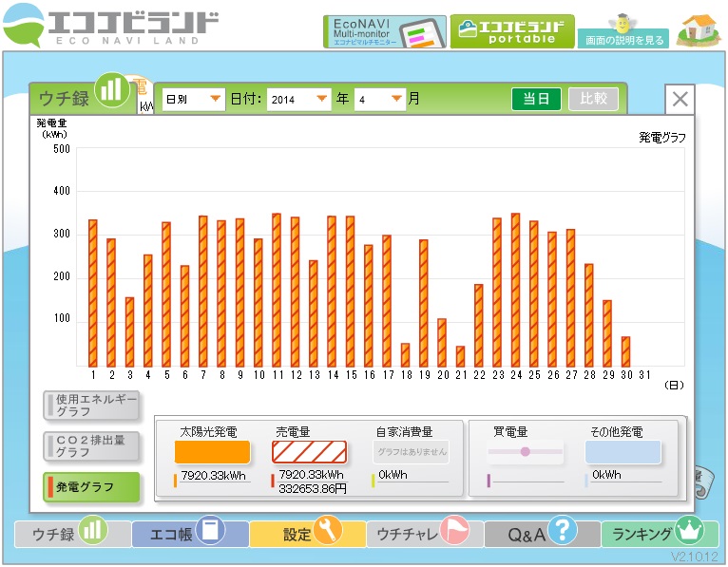This screenshot has height=567, width=728.
Task: Open the Q&A bottom navigation tab
Action: [x=543, y=534]
